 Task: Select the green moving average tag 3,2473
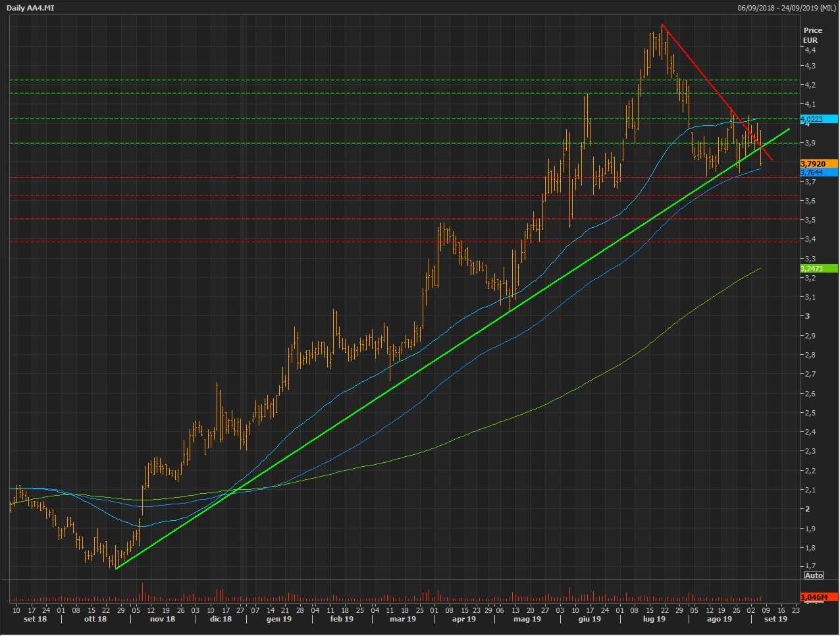coord(819,269)
